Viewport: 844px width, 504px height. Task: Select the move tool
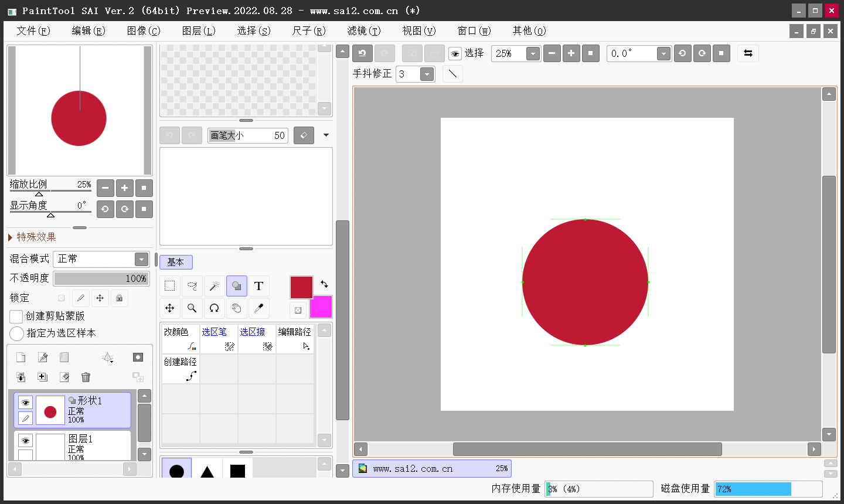point(170,308)
